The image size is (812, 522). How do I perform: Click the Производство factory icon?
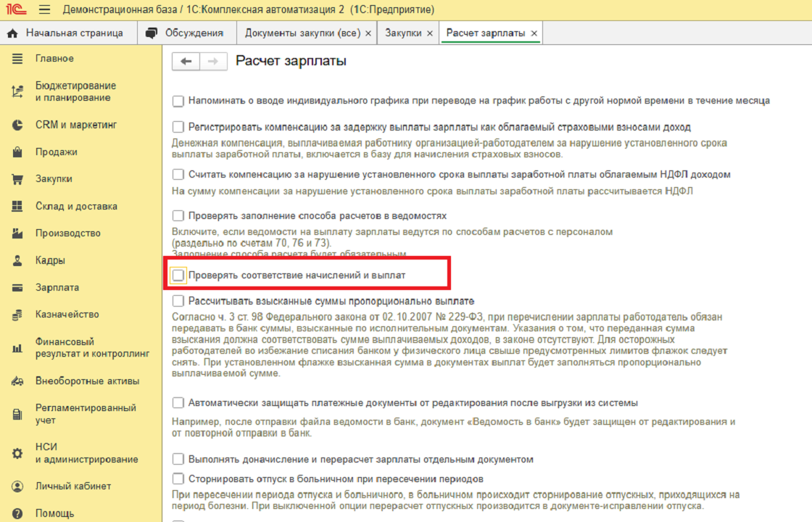(17, 233)
